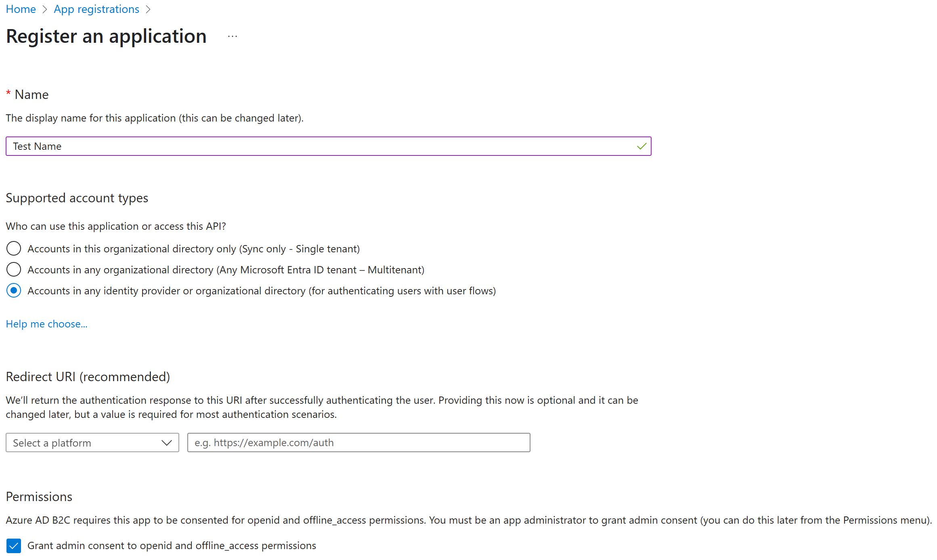Click the chevron between Home and App registrations
The width and height of the screenshot is (937, 560).
pos(45,9)
